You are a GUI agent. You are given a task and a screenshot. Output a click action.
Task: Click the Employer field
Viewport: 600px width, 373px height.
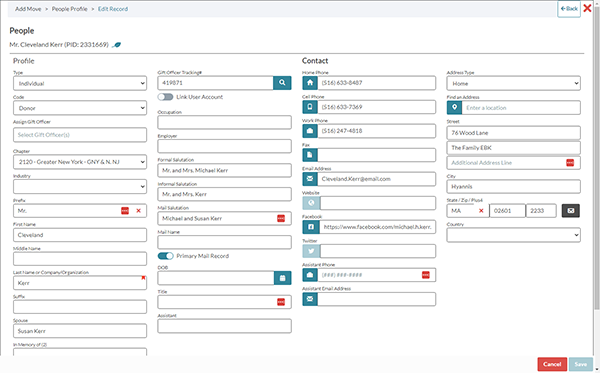tap(225, 146)
